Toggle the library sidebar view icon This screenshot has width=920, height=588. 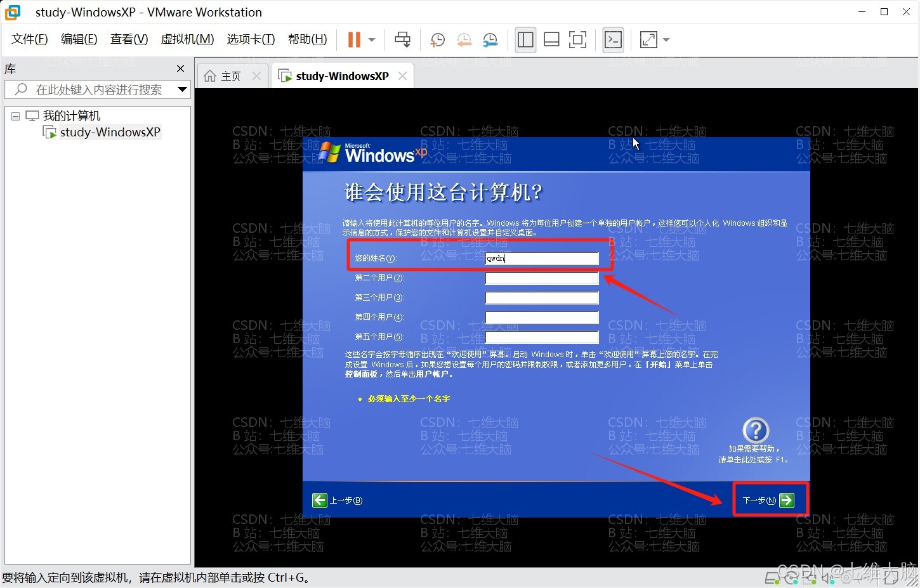[525, 40]
